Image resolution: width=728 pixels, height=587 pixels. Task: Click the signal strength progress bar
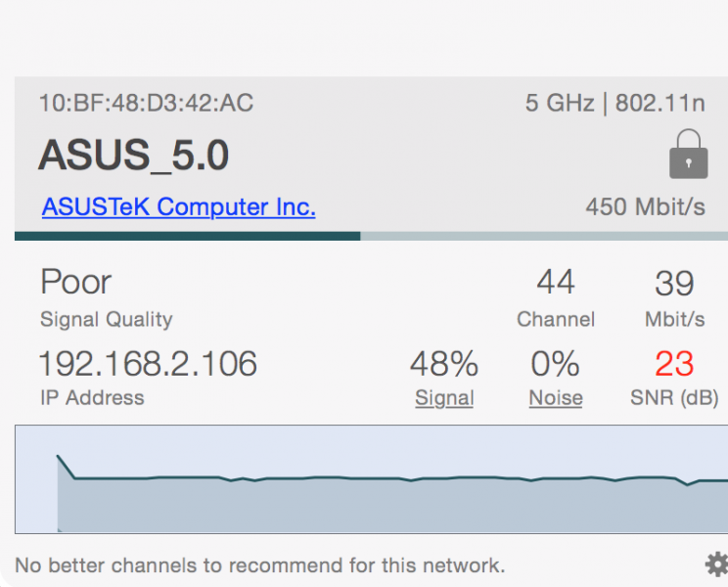coord(371,236)
